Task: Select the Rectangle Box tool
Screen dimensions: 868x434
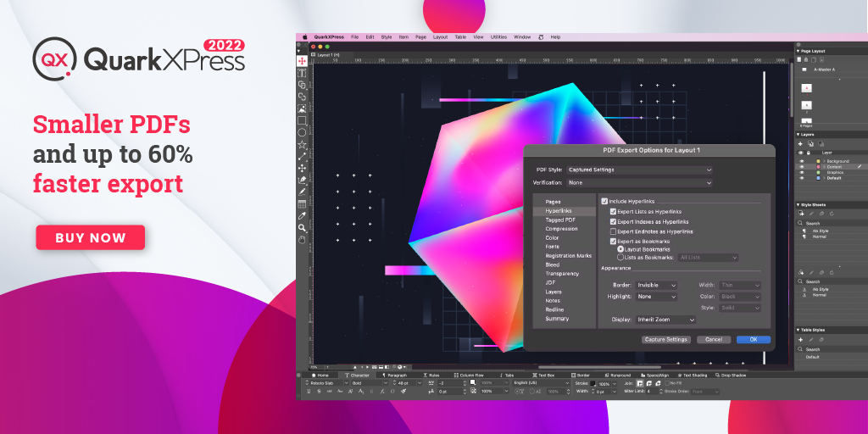Action: (x=302, y=120)
